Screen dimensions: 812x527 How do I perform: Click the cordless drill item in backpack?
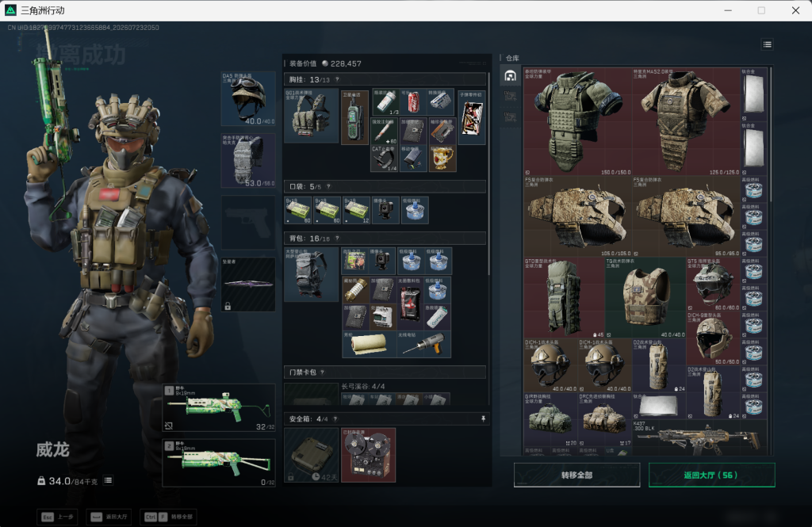424,344
